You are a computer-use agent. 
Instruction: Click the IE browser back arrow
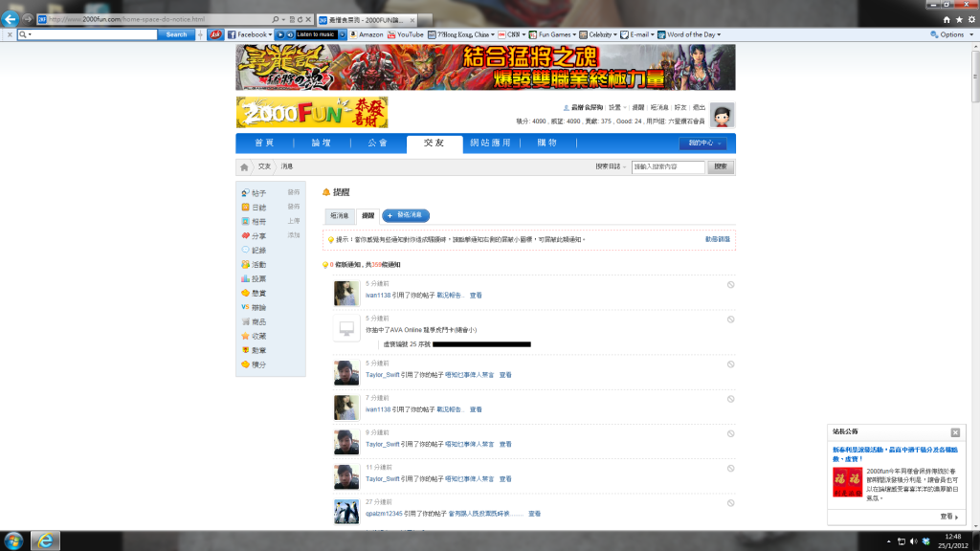coord(11,19)
